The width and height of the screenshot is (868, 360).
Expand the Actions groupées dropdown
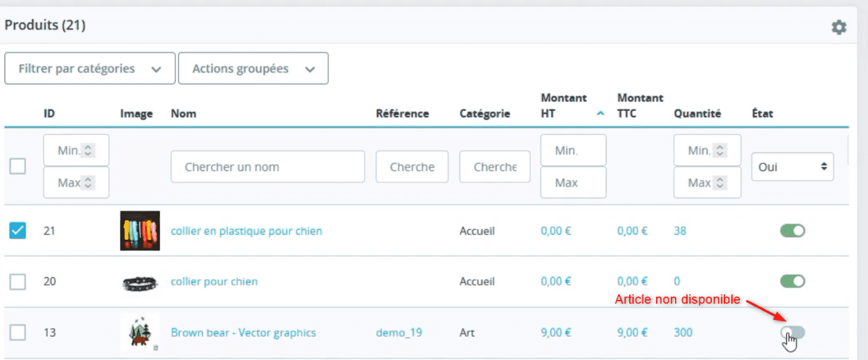pos(253,68)
